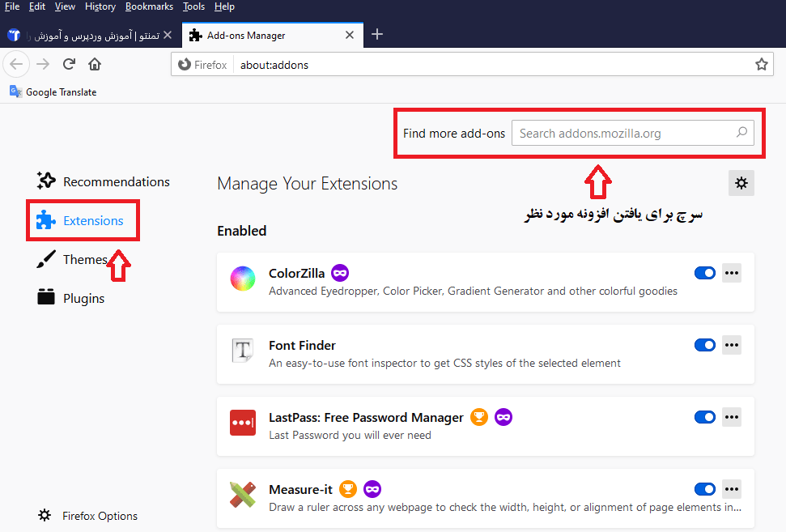Go to the home page

click(x=95, y=64)
